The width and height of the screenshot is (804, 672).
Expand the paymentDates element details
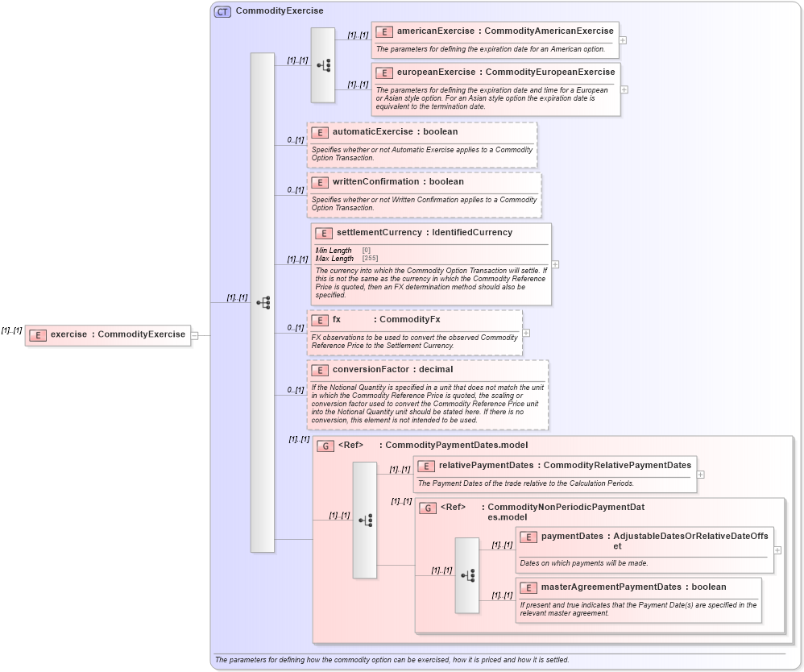tap(776, 550)
